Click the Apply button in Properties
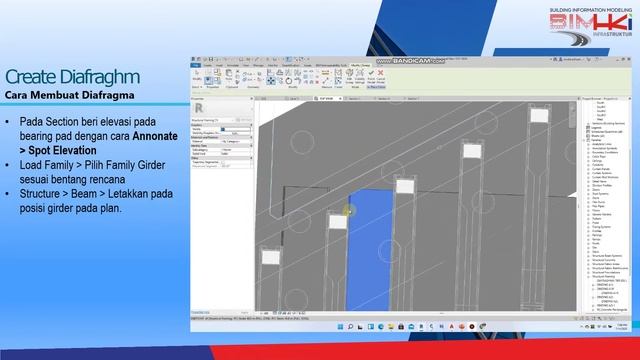 (x=244, y=313)
